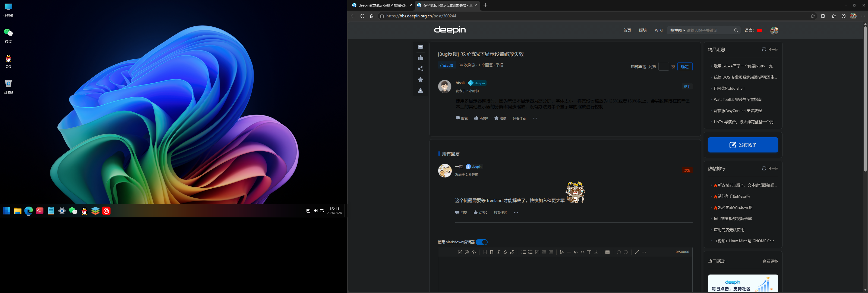Screen dimensions: 868x293
Task: Click the 发布帖子 button
Action: (x=743, y=145)
